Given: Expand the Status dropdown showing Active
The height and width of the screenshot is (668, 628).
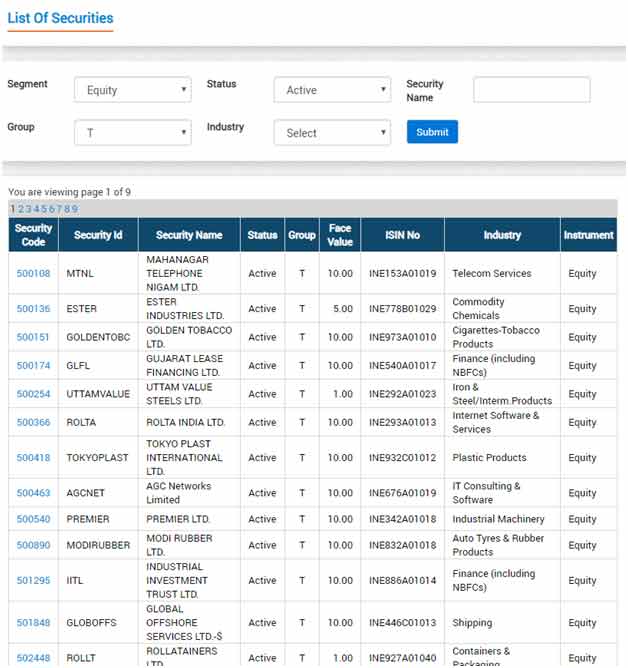Looking at the screenshot, I should click(x=332, y=90).
